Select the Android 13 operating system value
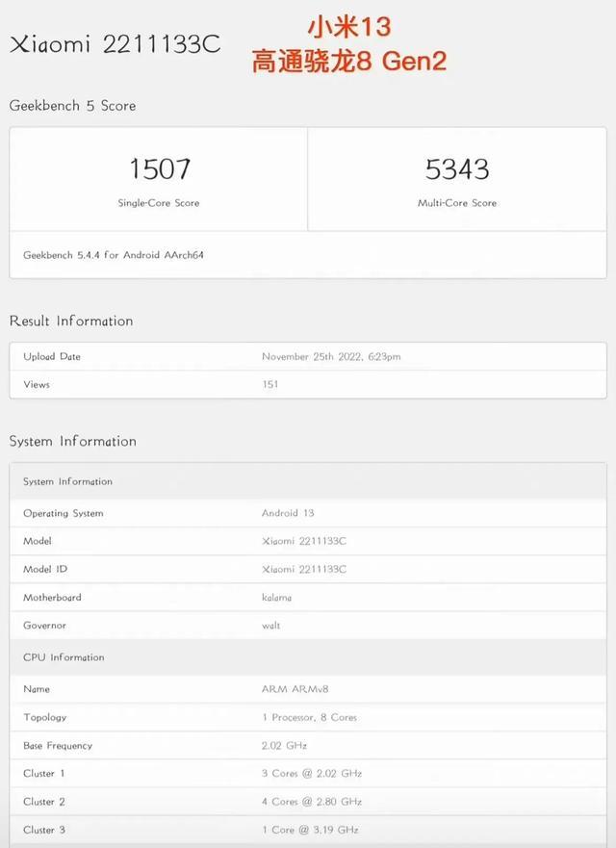The width and height of the screenshot is (616, 848). point(288,513)
